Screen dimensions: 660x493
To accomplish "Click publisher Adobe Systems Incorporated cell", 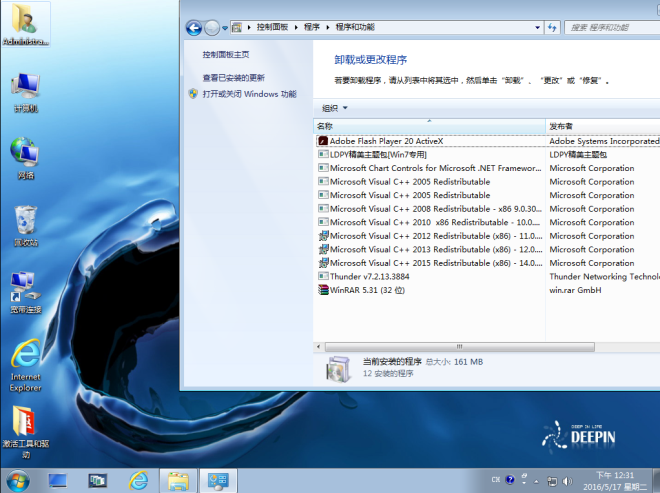I will coord(604,141).
